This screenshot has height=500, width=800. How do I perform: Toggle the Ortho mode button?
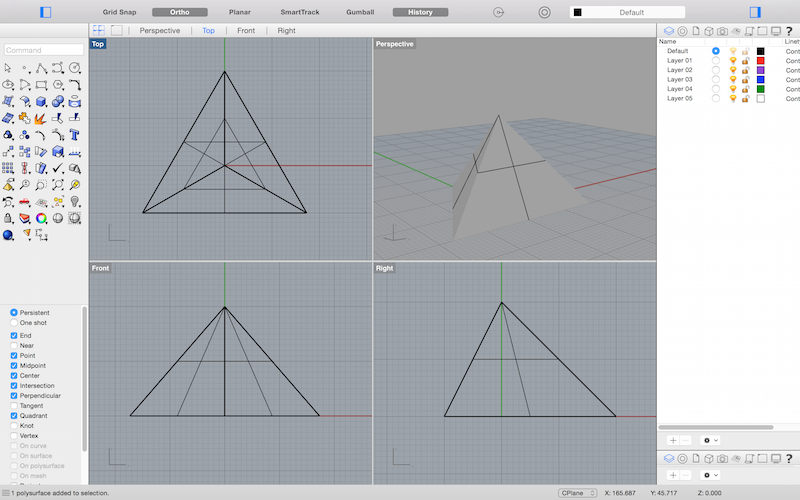pyautogui.click(x=180, y=12)
